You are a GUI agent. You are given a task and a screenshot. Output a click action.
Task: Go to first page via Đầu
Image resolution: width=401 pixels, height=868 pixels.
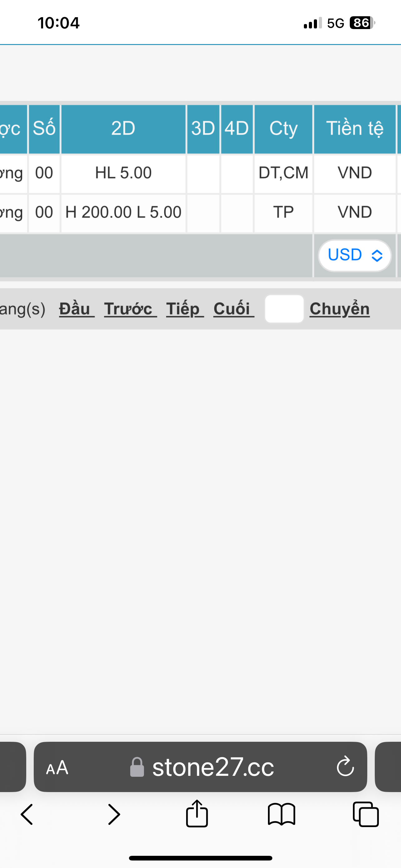point(77,309)
